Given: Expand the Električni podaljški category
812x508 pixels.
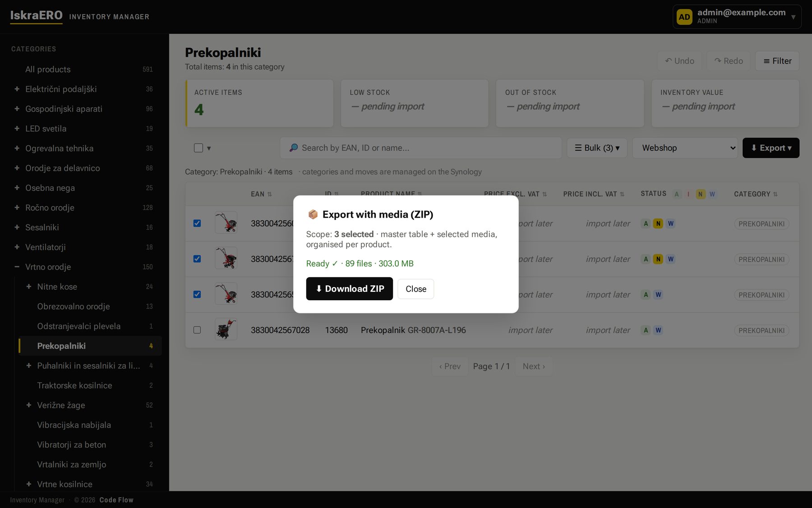Looking at the screenshot, I should 17,89.
